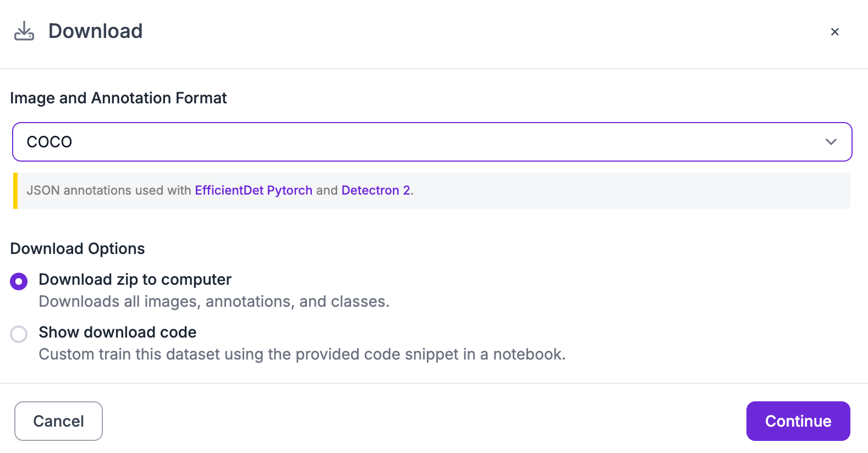The height and width of the screenshot is (453, 868).
Task: Click the purple Continue button
Action: click(x=798, y=421)
